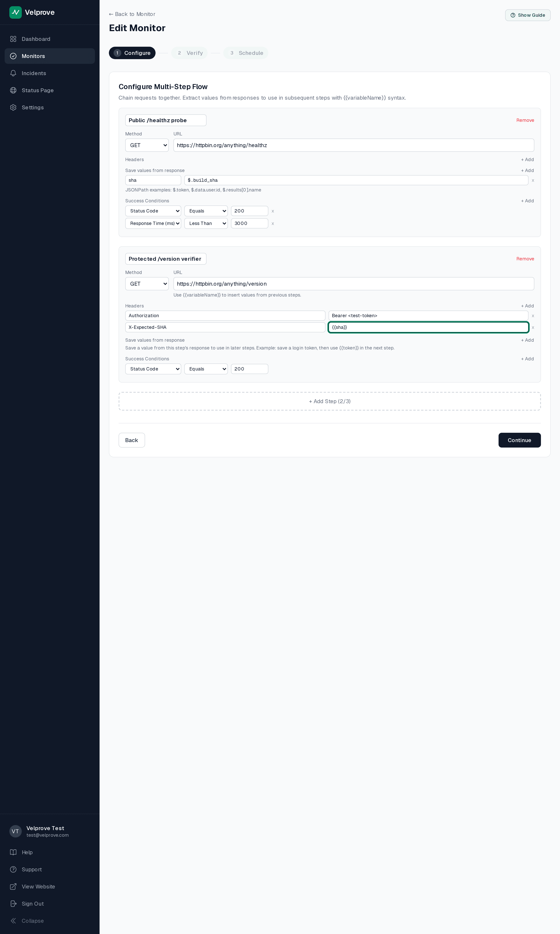Go to Schedule step tab
The height and width of the screenshot is (934, 560).
coord(246,53)
